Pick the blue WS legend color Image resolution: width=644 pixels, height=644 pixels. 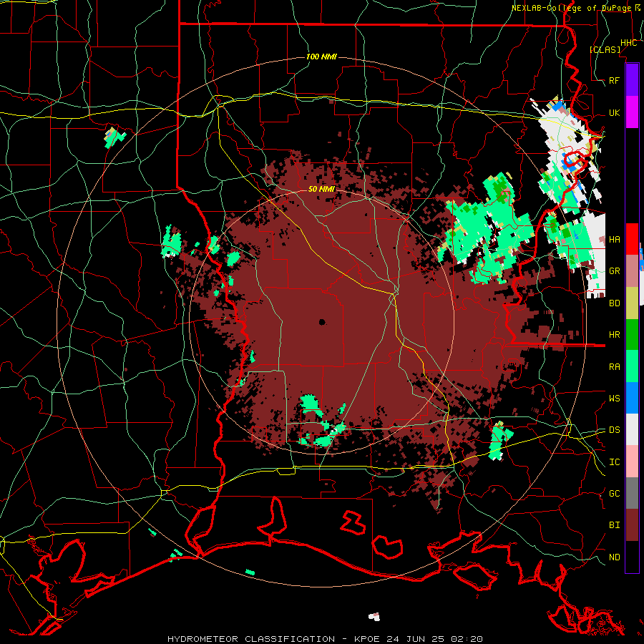pyautogui.click(x=632, y=398)
